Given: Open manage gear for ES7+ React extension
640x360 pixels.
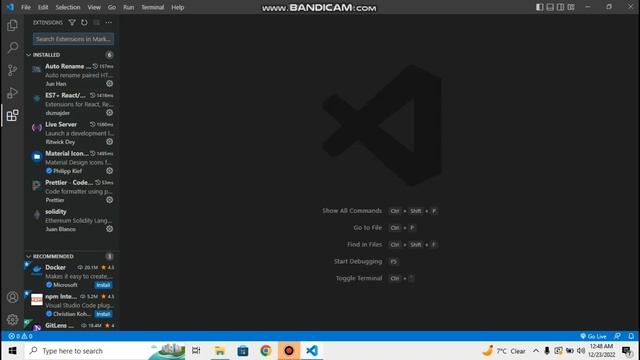Looking at the screenshot, I should (x=109, y=112).
